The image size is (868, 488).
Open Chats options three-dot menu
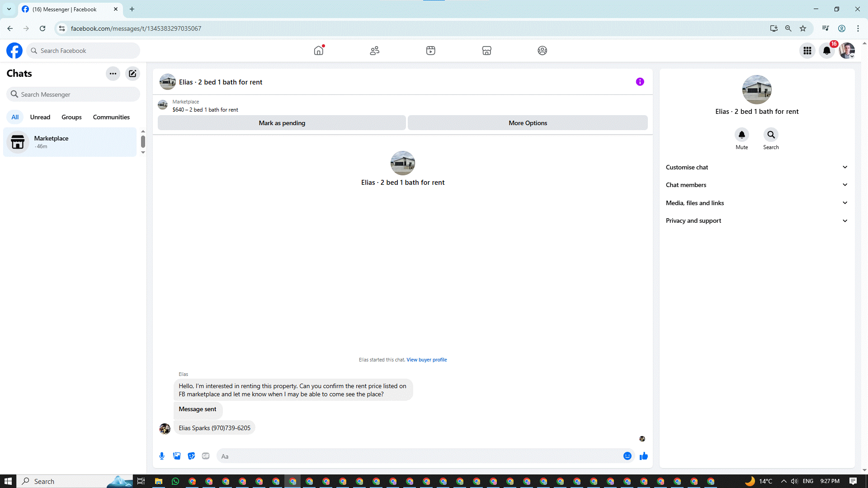[113, 74]
